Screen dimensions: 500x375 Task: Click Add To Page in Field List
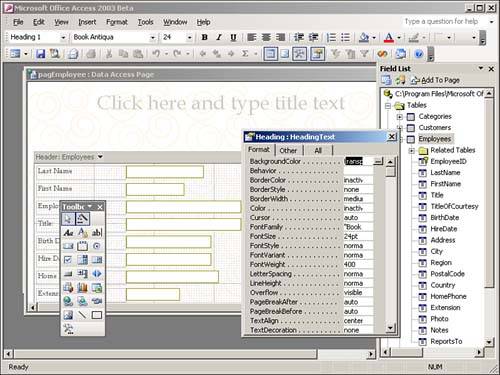435,80
